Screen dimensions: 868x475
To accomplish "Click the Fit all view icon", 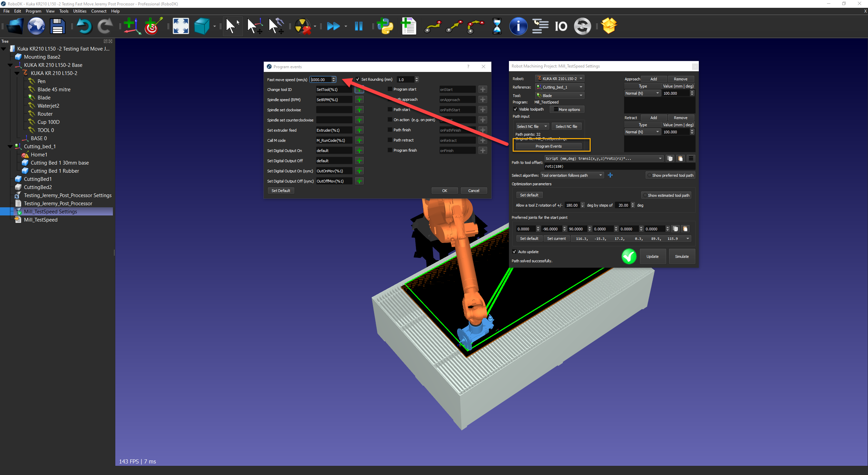I will point(181,26).
